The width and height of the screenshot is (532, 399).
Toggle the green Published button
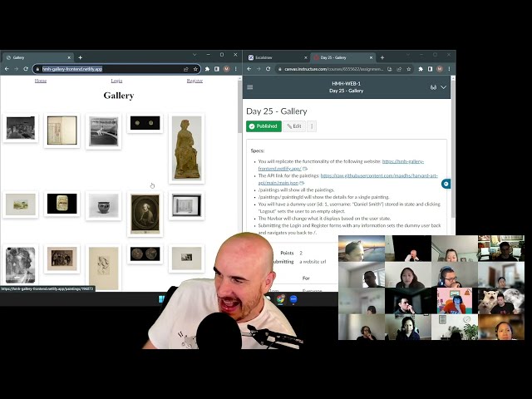pyautogui.click(x=264, y=126)
